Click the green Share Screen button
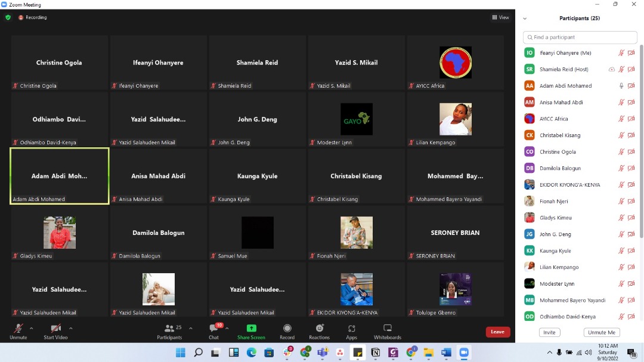This screenshot has height=362, width=644. pos(251,332)
